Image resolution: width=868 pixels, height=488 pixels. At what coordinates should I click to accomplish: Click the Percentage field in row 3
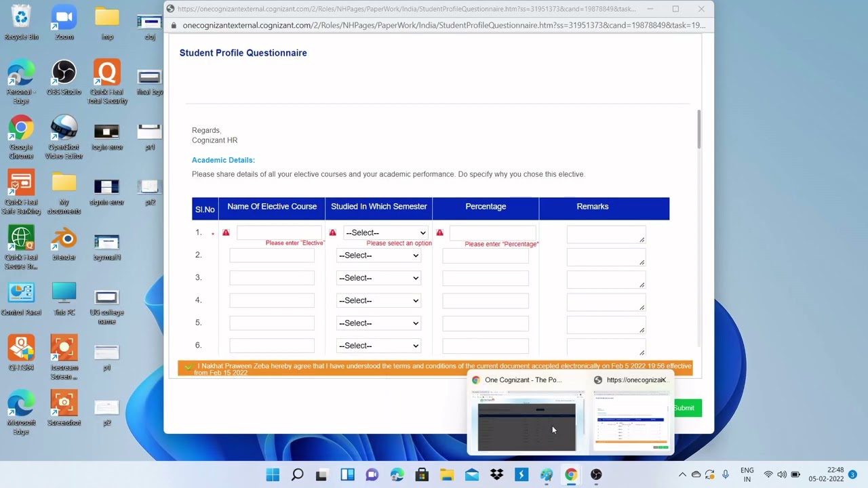[486, 278]
